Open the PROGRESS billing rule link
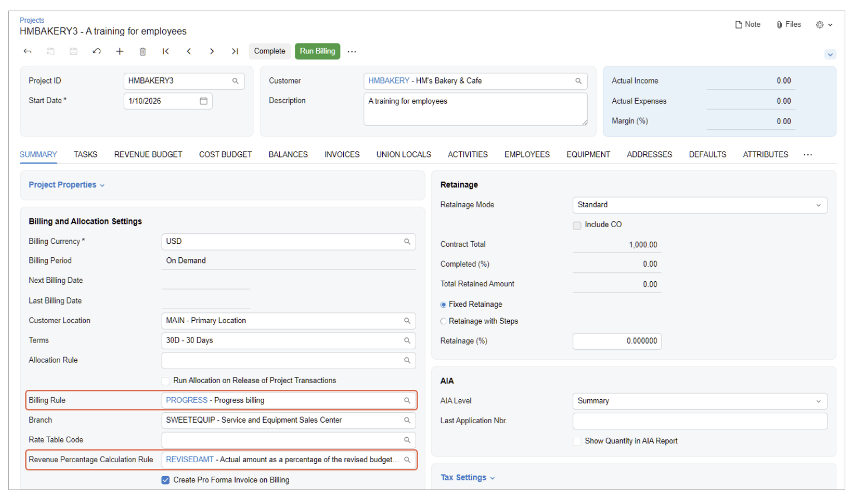Image resolution: width=862 pixels, height=504 pixels. click(x=187, y=400)
